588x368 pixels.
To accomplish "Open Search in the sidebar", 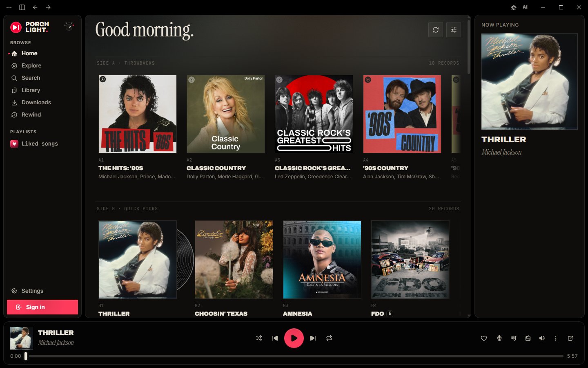I will 42,78.
